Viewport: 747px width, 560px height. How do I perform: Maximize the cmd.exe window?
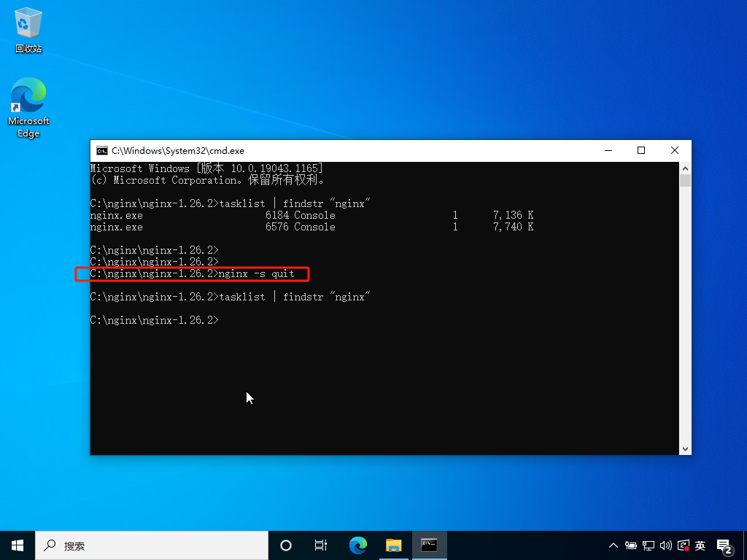(641, 150)
